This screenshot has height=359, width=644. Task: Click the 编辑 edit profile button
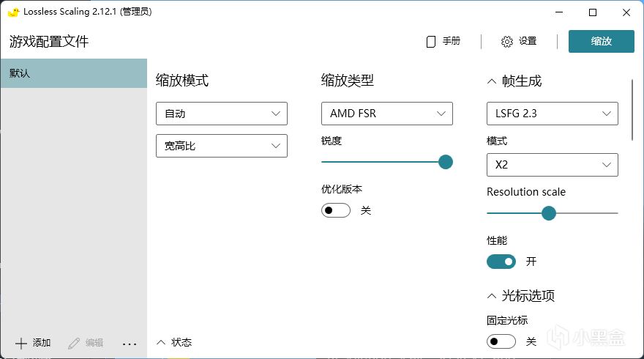pos(86,343)
